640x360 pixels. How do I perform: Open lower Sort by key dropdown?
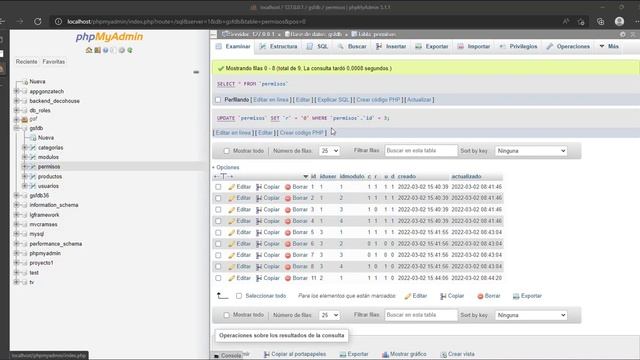pos(531,315)
